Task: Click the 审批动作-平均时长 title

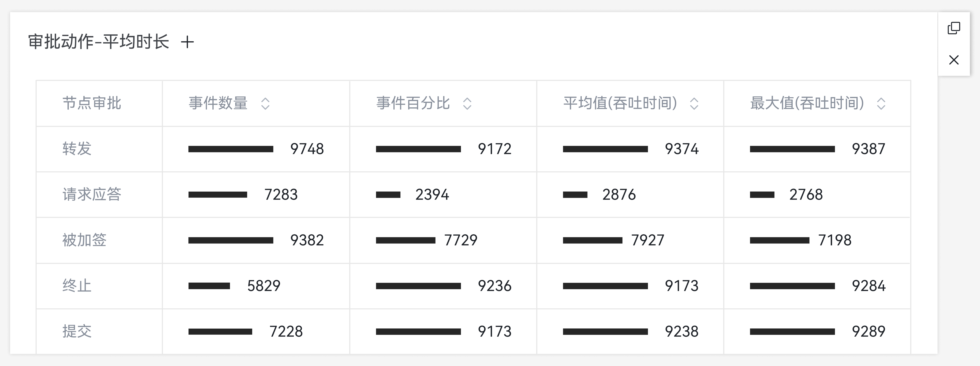Action: 99,42
